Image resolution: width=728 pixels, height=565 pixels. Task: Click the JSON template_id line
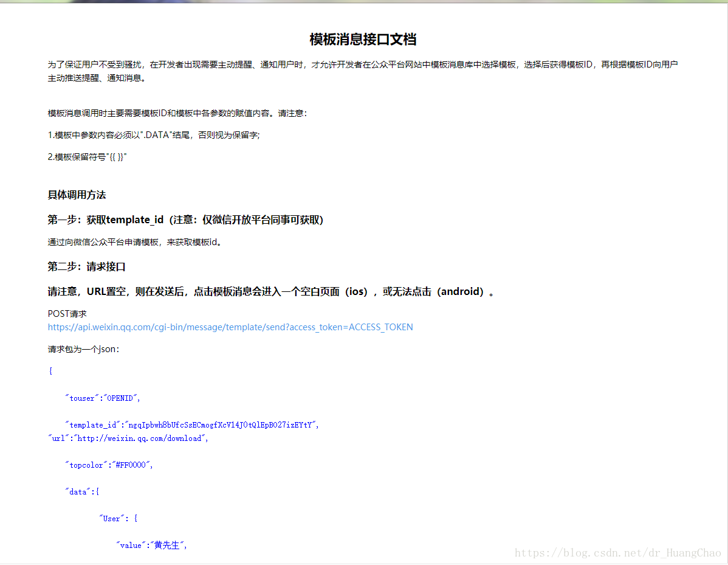pyautogui.click(x=192, y=425)
